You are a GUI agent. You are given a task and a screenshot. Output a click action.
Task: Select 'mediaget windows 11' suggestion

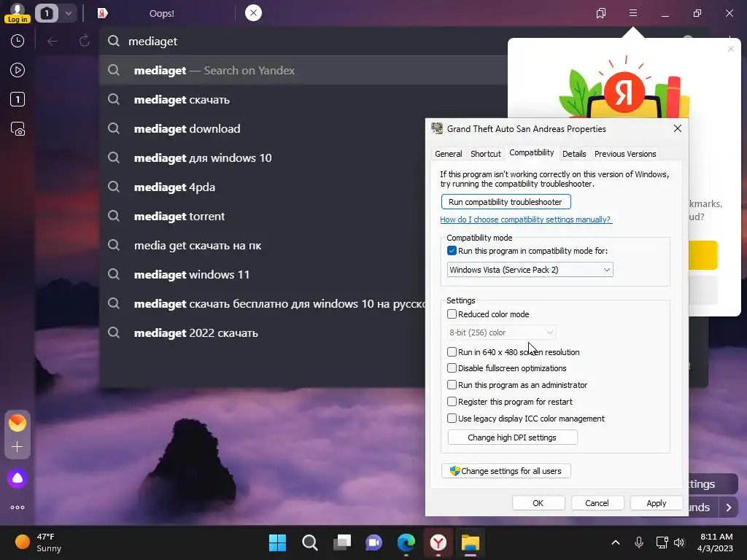[263, 275]
